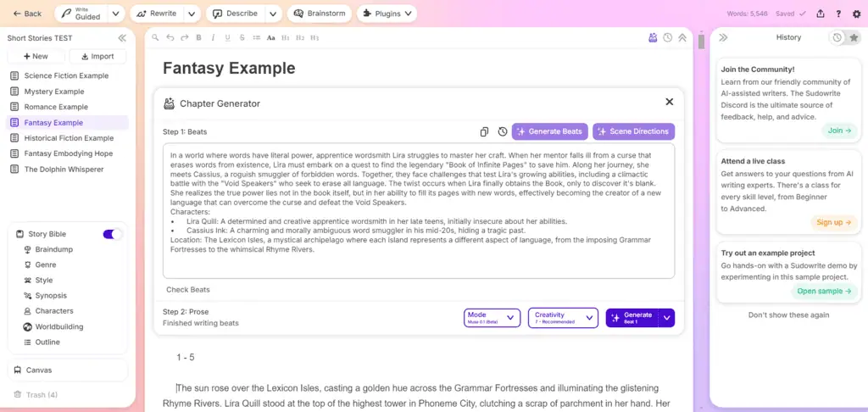The image size is (868, 412).
Task: Toggle bold formatting in editor toolbar
Action: (x=198, y=37)
